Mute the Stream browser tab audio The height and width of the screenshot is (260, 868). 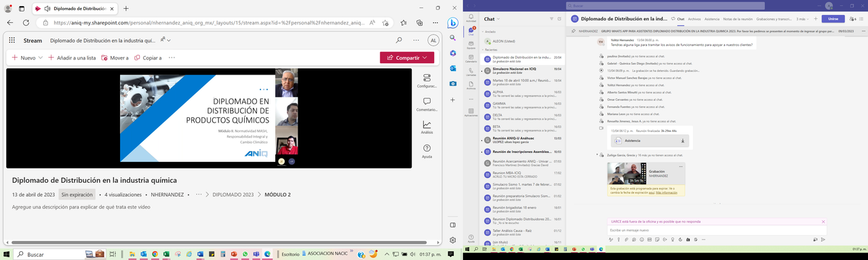(47, 9)
